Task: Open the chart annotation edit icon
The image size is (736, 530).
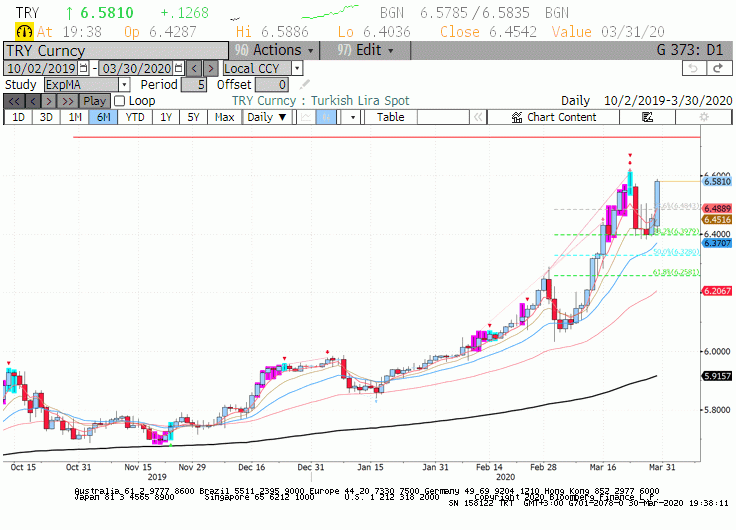Action: [648, 117]
